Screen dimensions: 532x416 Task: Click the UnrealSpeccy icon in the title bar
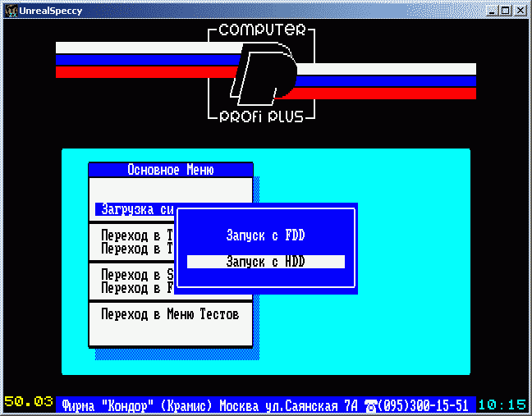point(11,10)
